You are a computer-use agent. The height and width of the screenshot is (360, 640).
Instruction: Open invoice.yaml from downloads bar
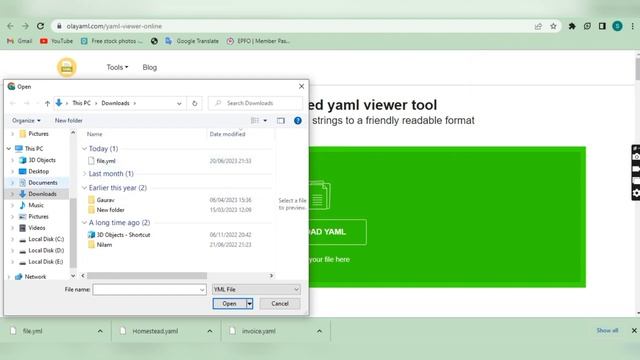point(259,331)
